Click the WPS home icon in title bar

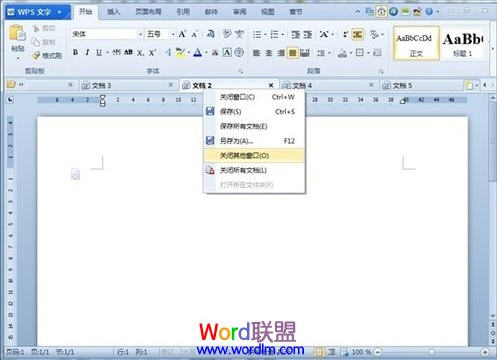coord(381,12)
